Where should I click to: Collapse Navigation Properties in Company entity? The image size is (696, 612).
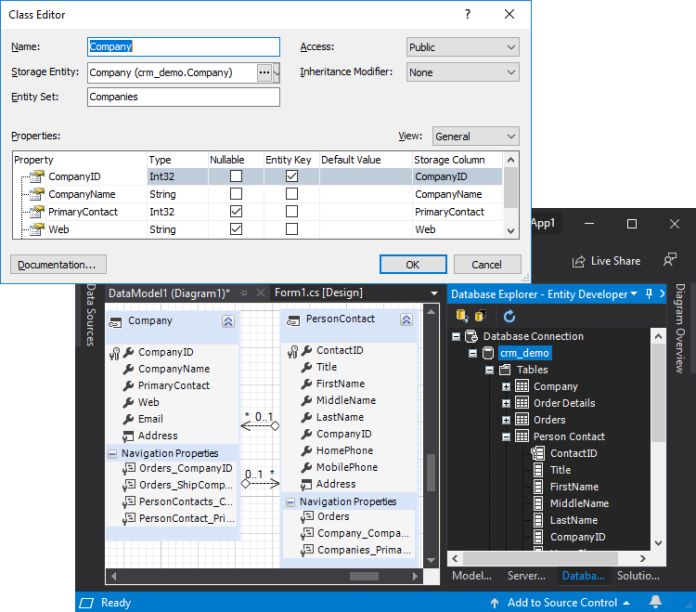click(x=112, y=454)
